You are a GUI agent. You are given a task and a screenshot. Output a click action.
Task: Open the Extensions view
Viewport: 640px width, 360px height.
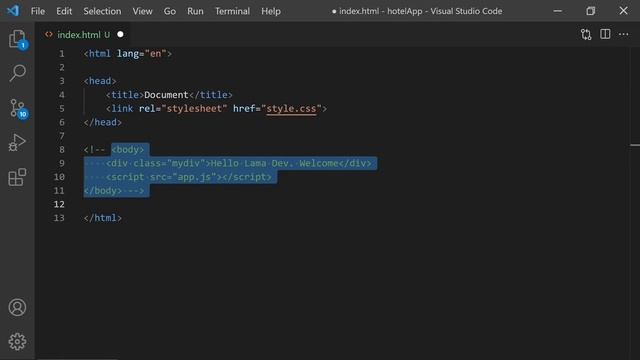tap(17, 177)
